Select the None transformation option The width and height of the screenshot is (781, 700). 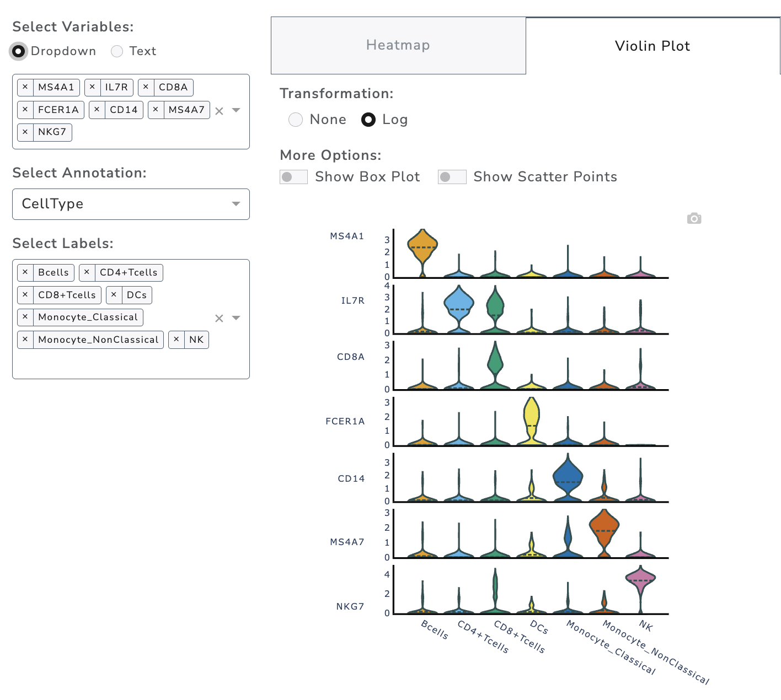(296, 120)
